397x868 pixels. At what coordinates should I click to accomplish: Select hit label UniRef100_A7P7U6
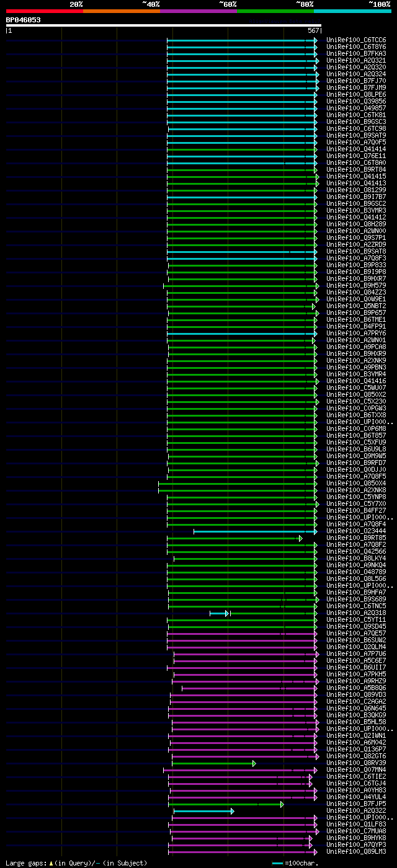[x=356, y=654]
